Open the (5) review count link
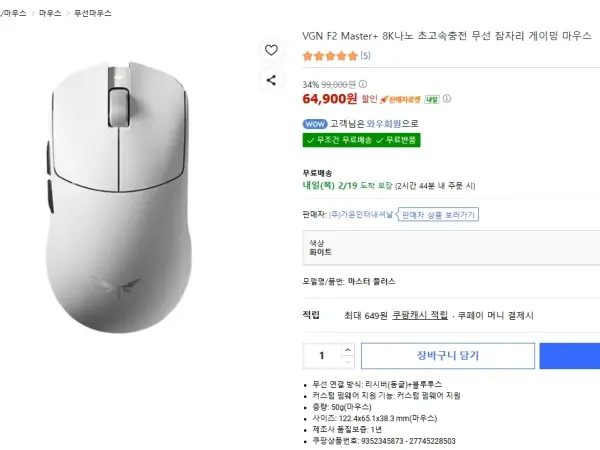600x450 pixels. tap(365, 55)
